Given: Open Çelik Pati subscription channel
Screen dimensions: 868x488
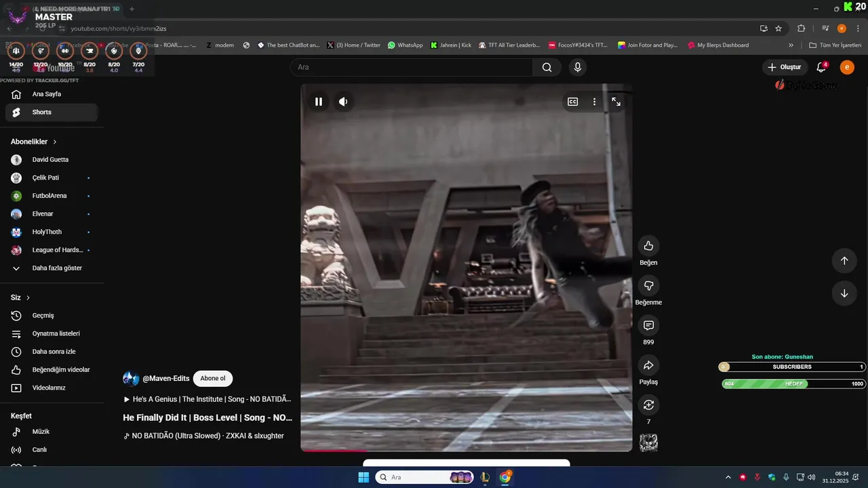Looking at the screenshot, I should 52,178.
